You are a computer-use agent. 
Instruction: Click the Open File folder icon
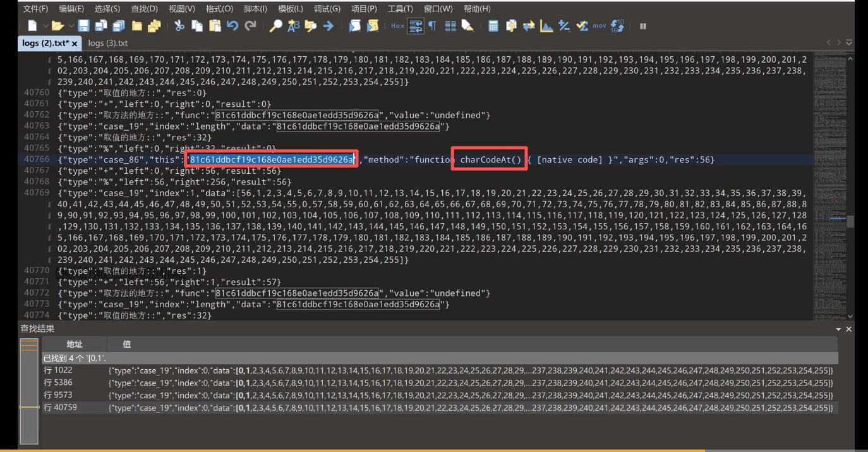click(x=57, y=26)
